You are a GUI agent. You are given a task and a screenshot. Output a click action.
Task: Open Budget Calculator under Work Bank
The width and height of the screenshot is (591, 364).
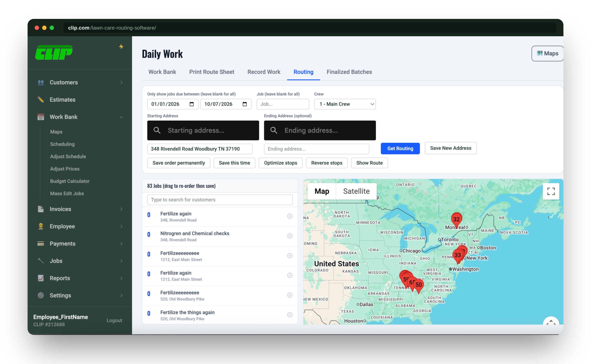click(x=70, y=181)
